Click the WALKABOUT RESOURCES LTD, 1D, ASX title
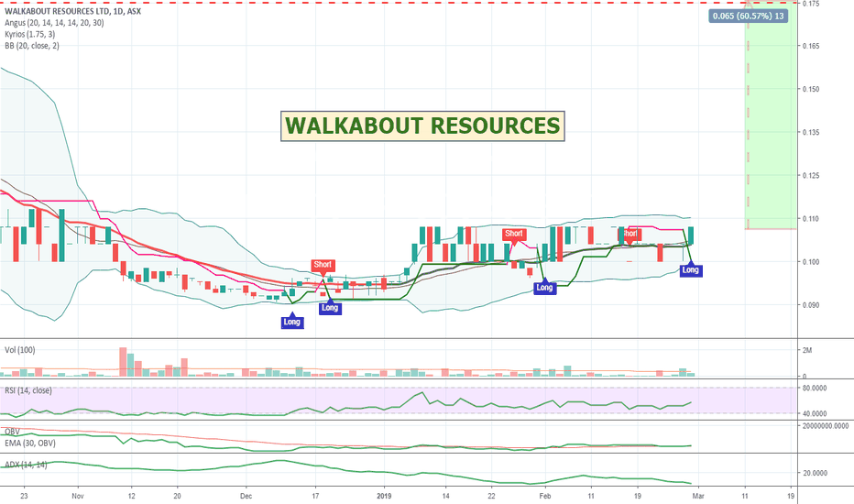Image resolution: width=854 pixels, height=504 pixels. (72, 11)
